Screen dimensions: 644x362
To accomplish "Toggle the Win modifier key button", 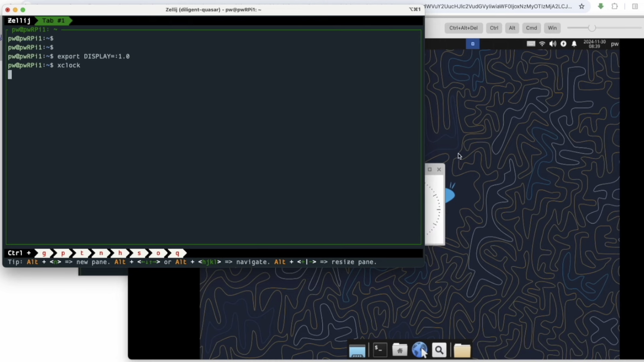I will coord(552,28).
